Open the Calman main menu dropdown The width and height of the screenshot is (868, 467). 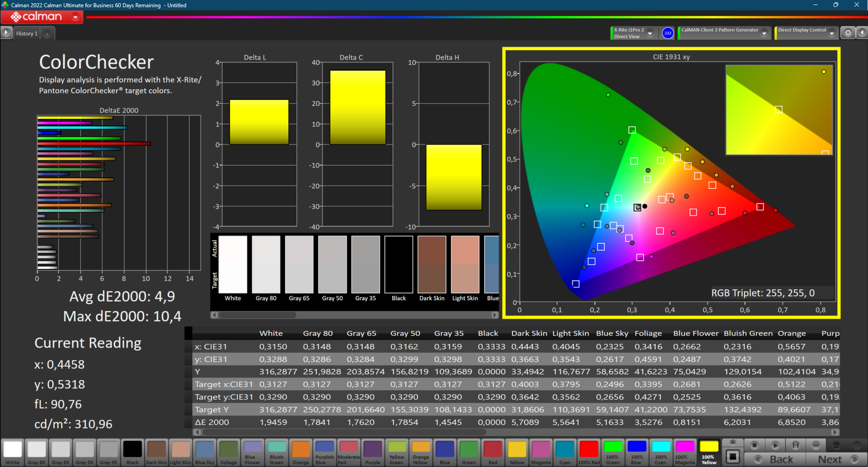tap(75, 17)
